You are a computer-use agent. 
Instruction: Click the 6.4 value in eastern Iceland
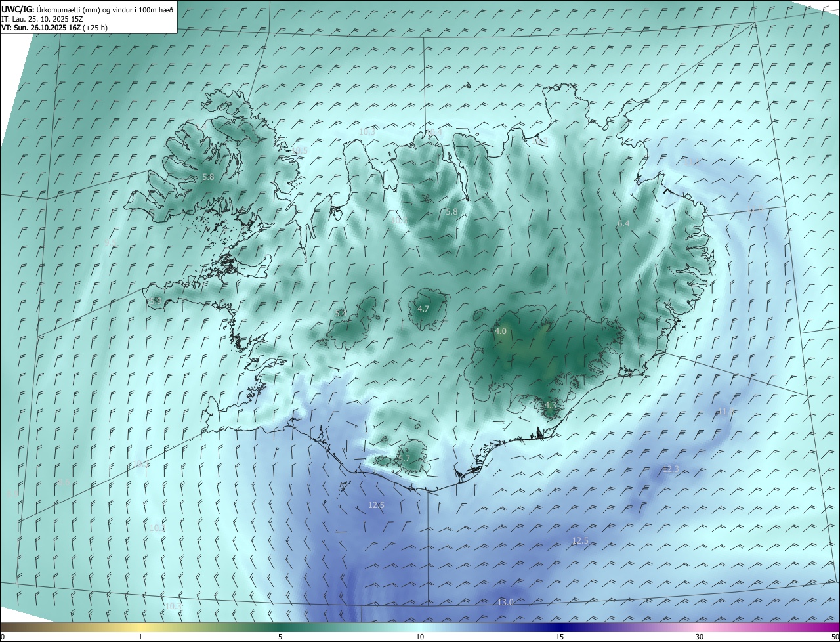coord(623,224)
